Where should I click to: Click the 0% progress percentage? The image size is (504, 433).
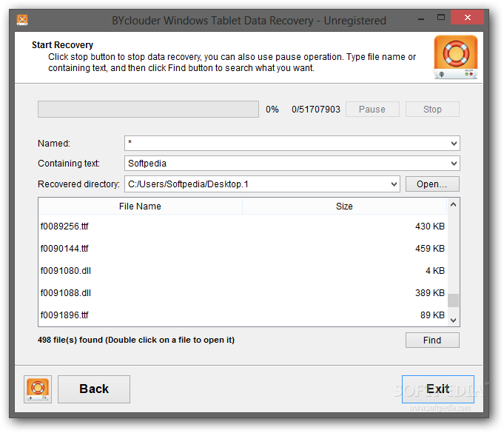point(272,110)
